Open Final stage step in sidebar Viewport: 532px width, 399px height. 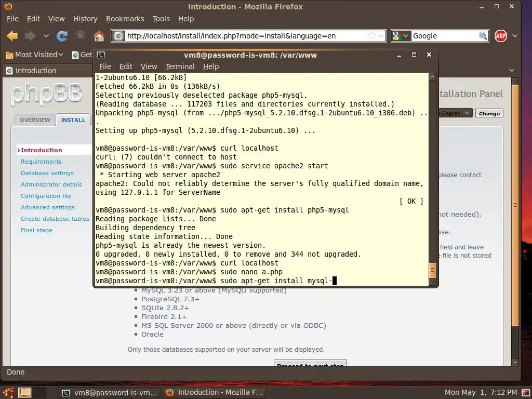tap(36, 230)
